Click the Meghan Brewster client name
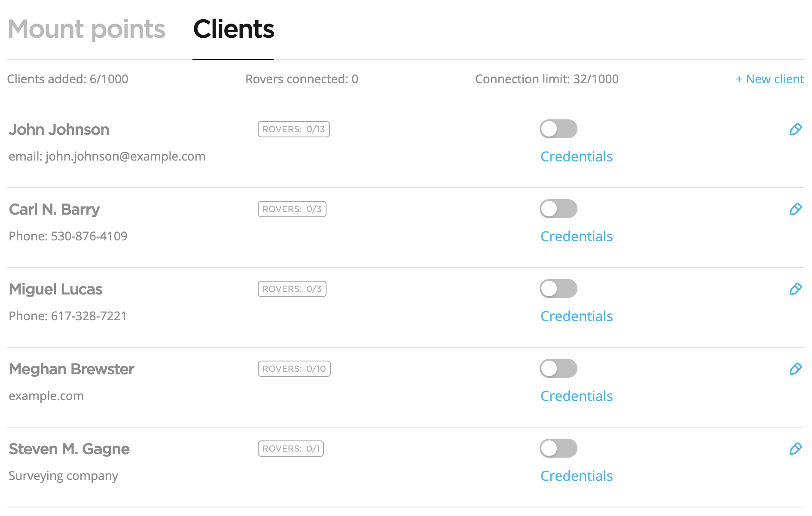This screenshot has height=516, width=812. tap(72, 369)
